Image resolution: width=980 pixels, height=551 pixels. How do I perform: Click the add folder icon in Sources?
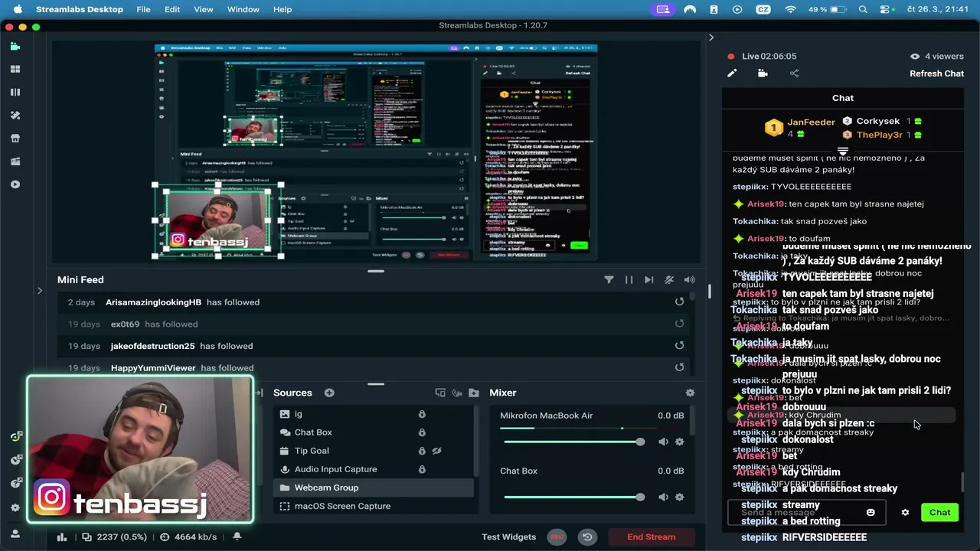(474, 393)
